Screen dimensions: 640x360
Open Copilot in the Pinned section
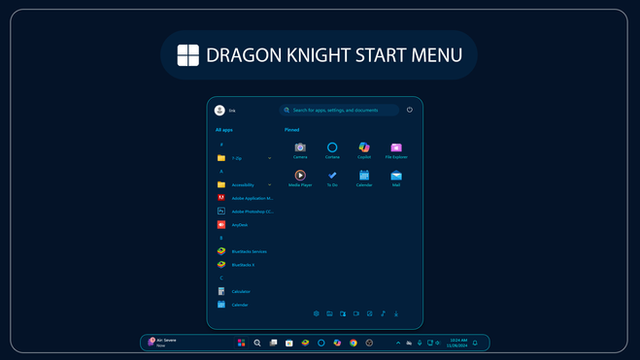point(364,150)
